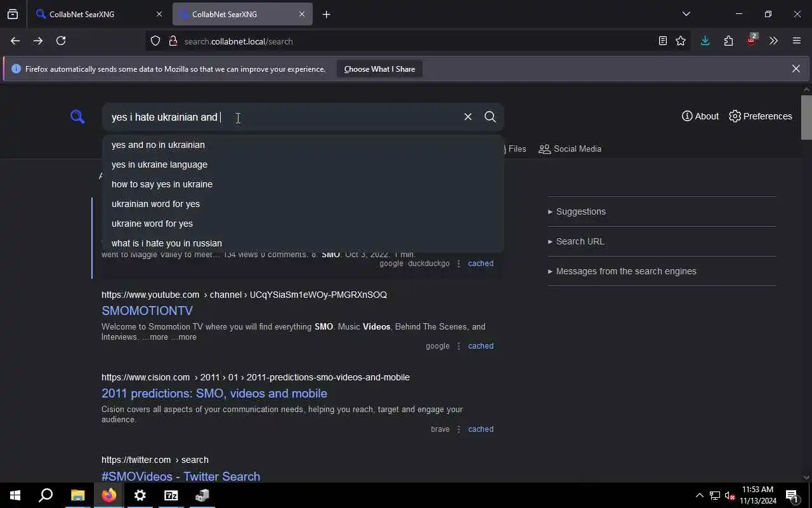
Task: Close the first CollabNet SearXNG tab
Action: (159, 14)
